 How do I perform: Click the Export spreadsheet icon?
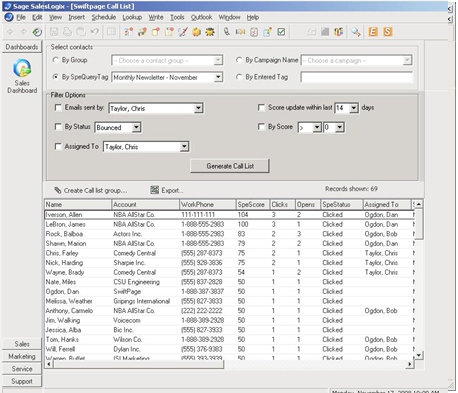pos(154,190)
